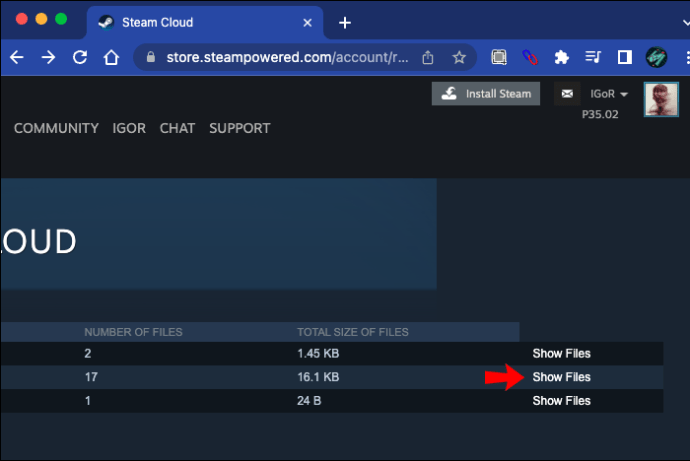Bookmark this page with the star
The width and height of the screenshot is (690, 461).
pos(459,57)
